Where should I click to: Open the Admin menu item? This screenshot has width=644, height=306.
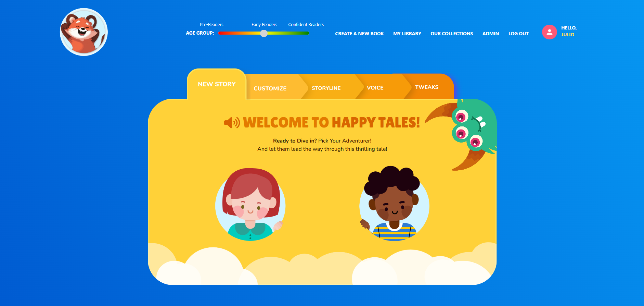[491, 34]
